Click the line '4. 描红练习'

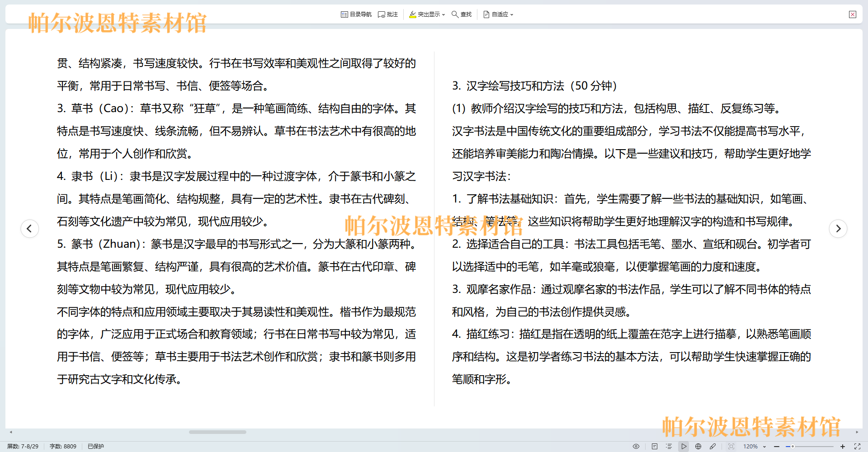click(632, 334)
